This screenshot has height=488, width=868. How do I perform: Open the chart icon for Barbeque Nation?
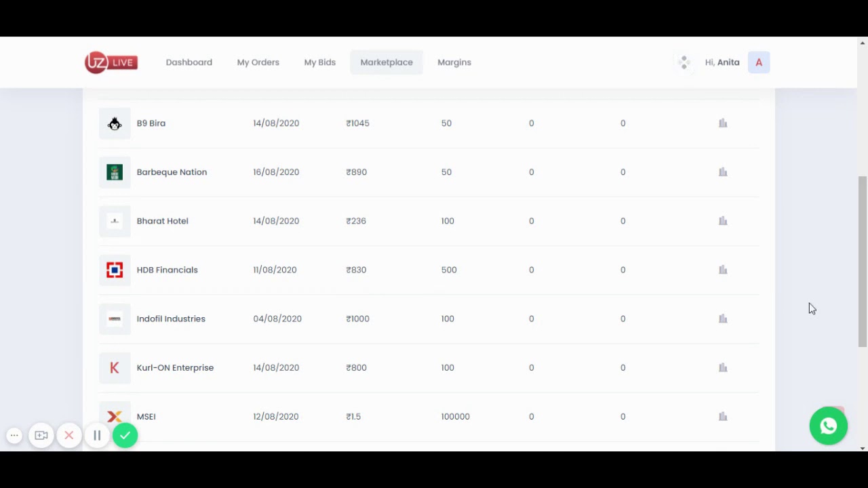(x=723, y=172)
